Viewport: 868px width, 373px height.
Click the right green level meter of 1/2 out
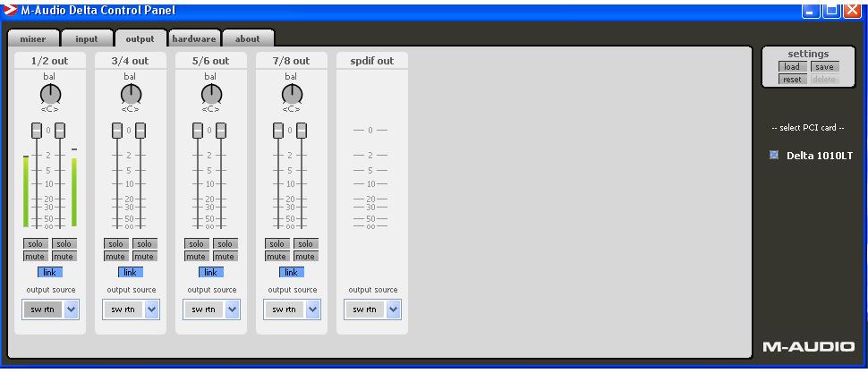coord(74,191)
